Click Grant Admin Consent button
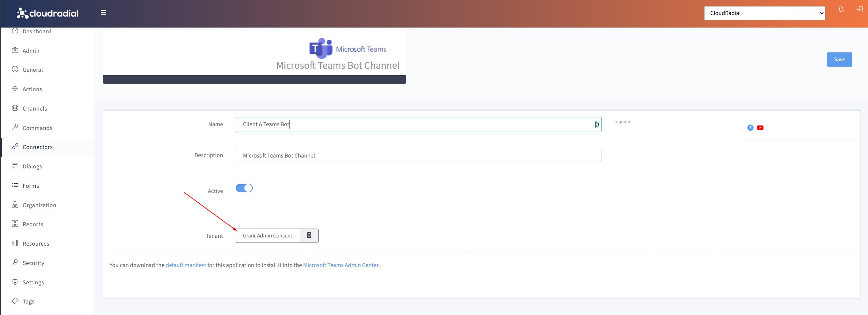Screen dimensions: 868x315 coord(268,236)
